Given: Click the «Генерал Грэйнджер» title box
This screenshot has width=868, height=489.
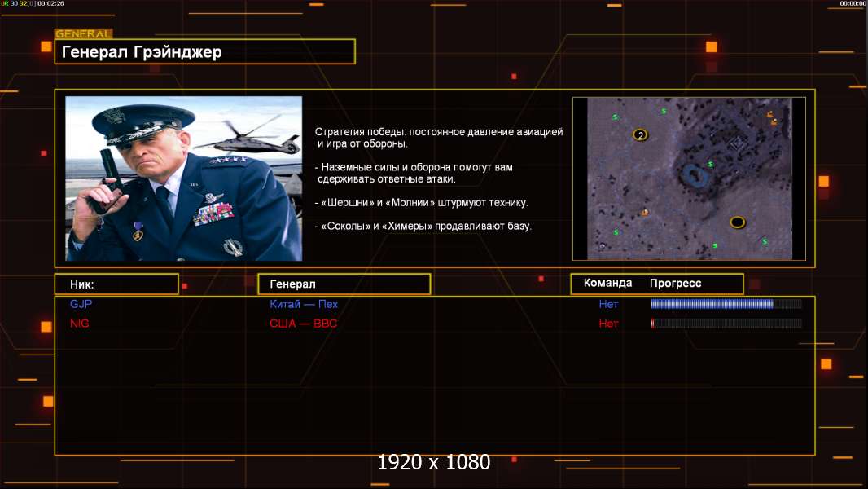Looking at the screenshot, I should (204, 52).
